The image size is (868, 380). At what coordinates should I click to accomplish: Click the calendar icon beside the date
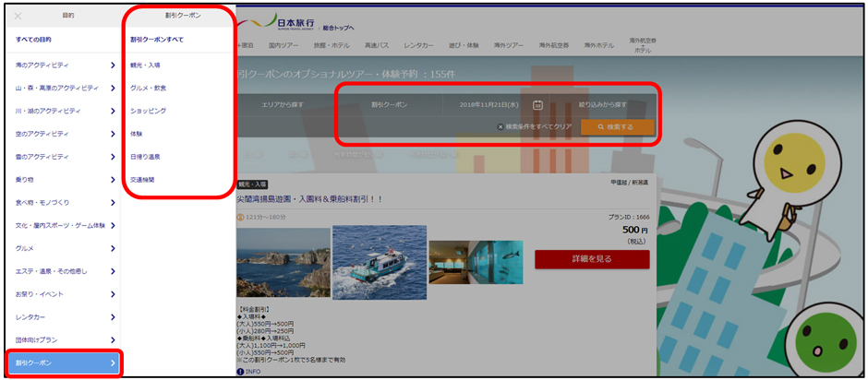[537, 105]
